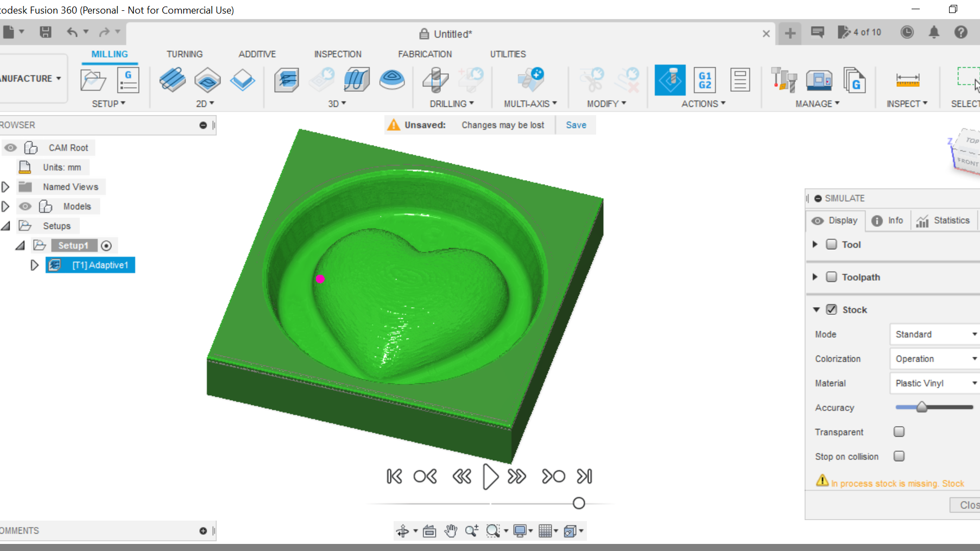Collapse the Setups tree node

pyautogui.click(x=6, y=226)
